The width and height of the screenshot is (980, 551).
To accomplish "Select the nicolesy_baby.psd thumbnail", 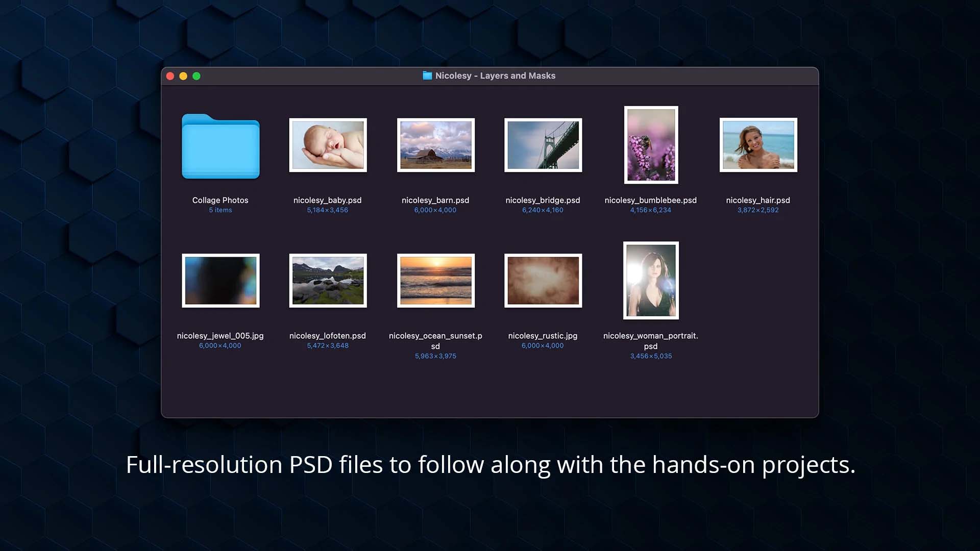I will tap(328, 145).
